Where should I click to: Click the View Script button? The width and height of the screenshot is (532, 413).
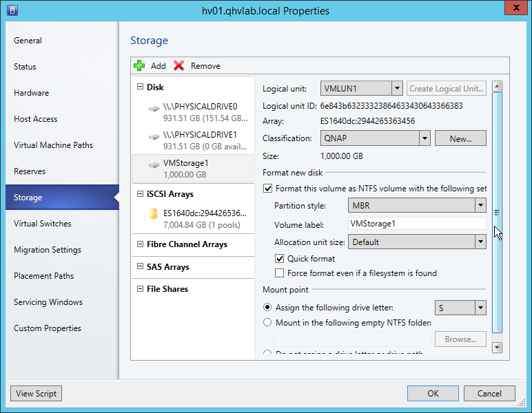tap(37, 394)
